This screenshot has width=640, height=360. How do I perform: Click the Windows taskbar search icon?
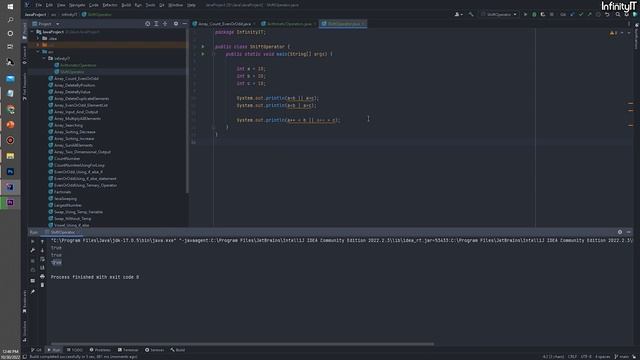click(x=10, y=20)
